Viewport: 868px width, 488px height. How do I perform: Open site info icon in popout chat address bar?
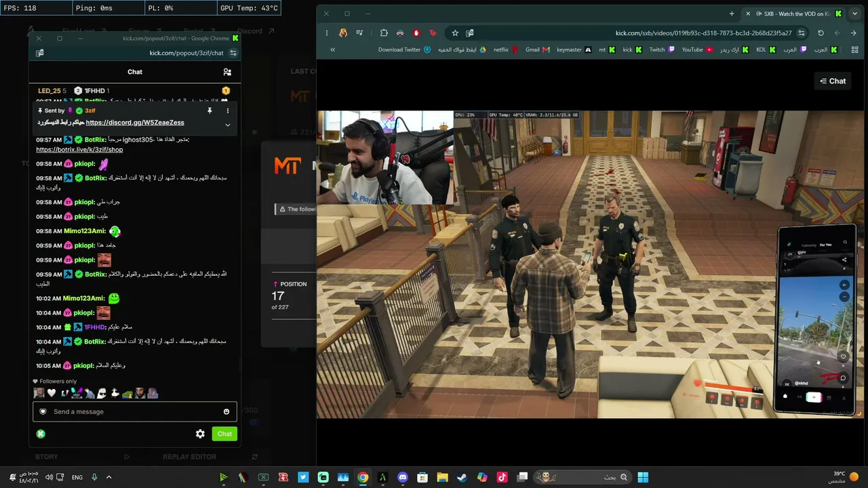coord(233,53)
